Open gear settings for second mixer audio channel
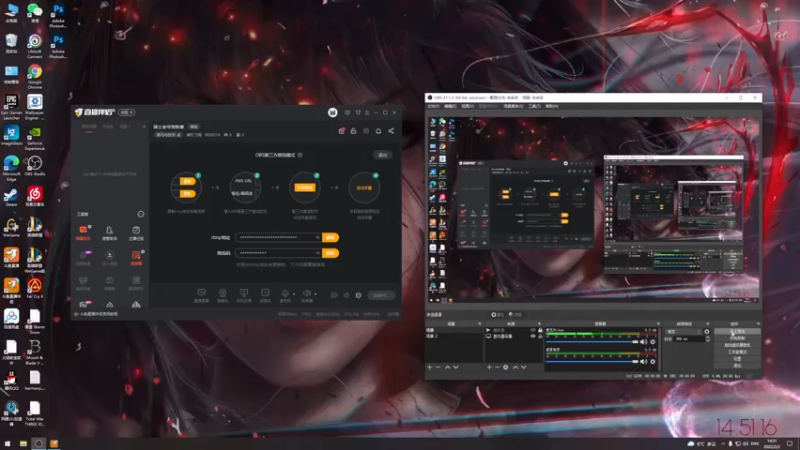 coord(653,361)
